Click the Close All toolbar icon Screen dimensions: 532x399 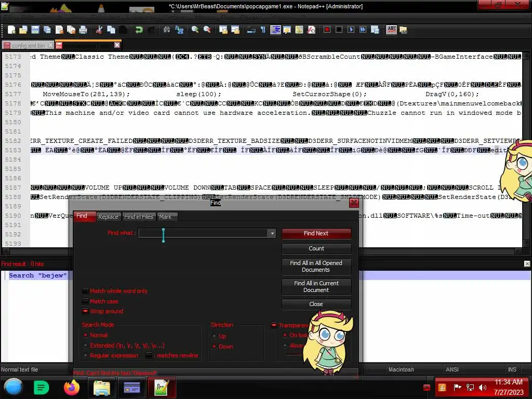71,30
